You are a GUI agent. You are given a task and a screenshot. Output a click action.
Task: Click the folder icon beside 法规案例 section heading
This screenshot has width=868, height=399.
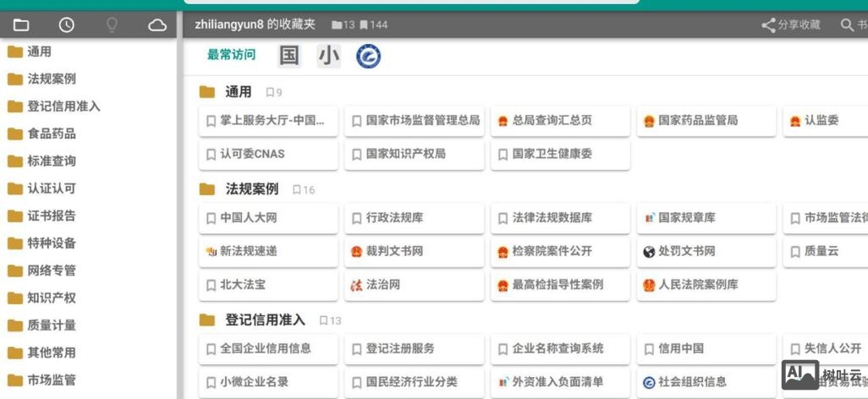207,189
